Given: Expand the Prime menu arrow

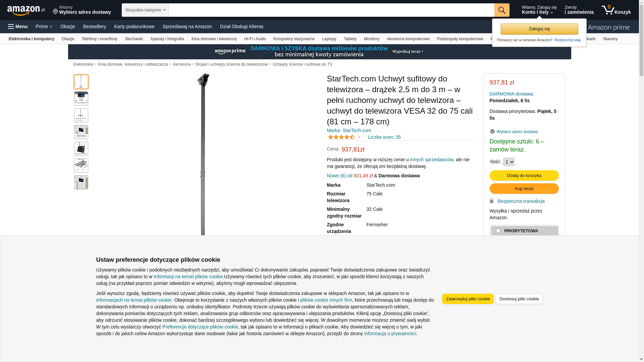Looking at the screenshot, I should [x=51, y=27].
